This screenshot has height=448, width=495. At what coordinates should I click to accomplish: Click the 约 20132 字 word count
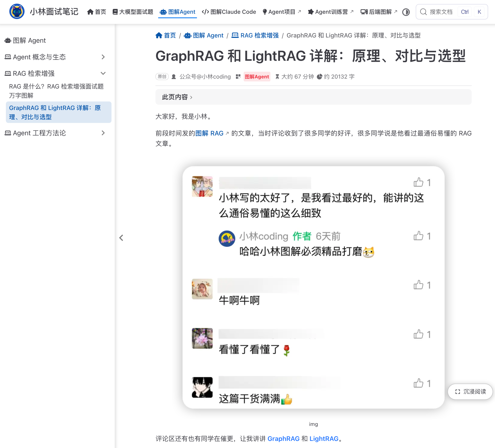pos(339,77)
